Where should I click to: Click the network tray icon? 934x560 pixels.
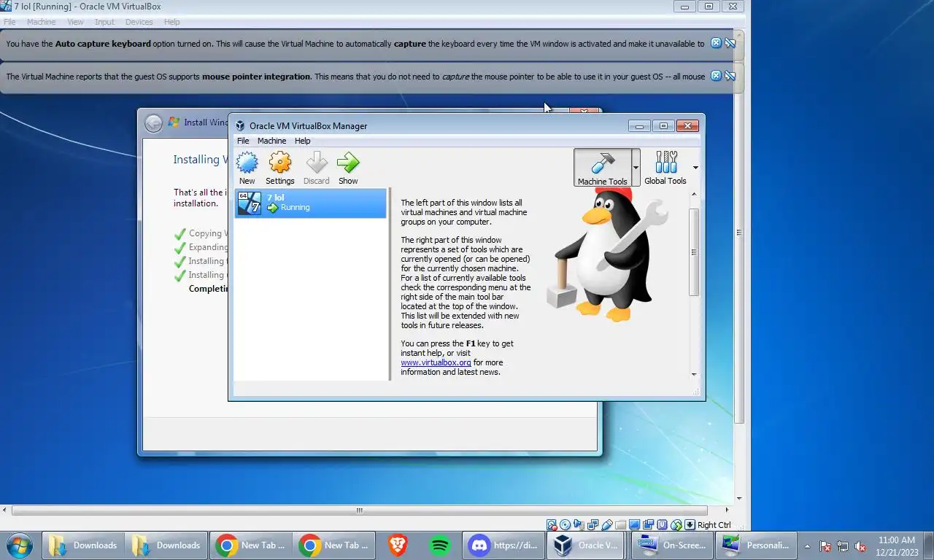(x=843, y=546)
